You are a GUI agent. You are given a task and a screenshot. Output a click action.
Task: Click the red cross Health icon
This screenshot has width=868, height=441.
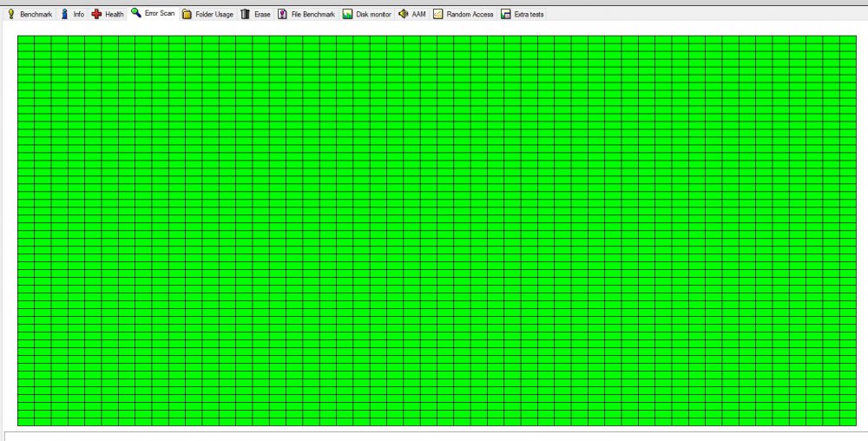[96, 14]
